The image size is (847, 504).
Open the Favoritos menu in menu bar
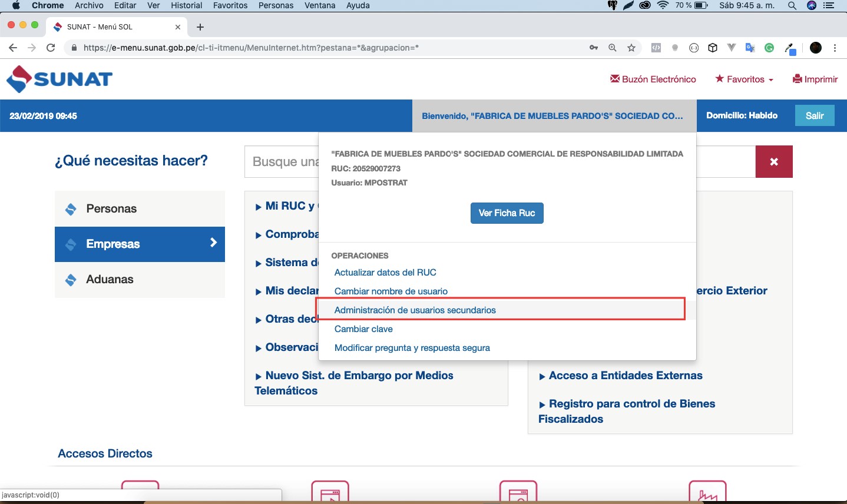tap(230, 5)
